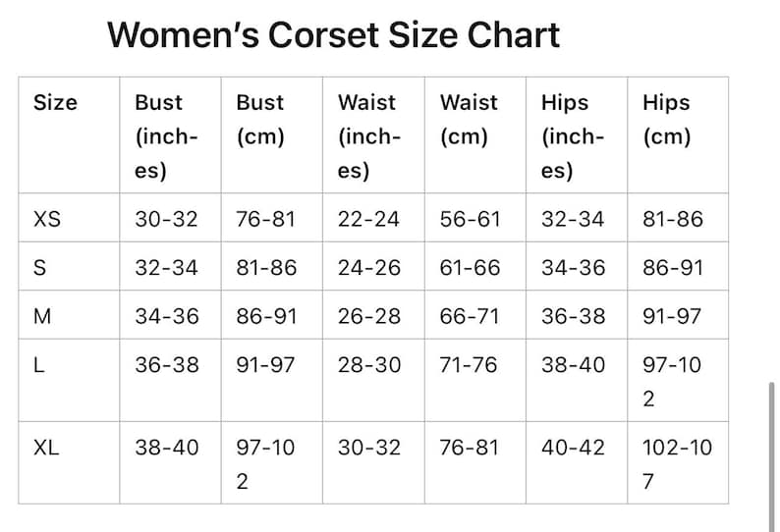The height and width of the screenshot is (532, 780).
Task: Select the Women's Corset Size Chart title
Action: (333, 35)
